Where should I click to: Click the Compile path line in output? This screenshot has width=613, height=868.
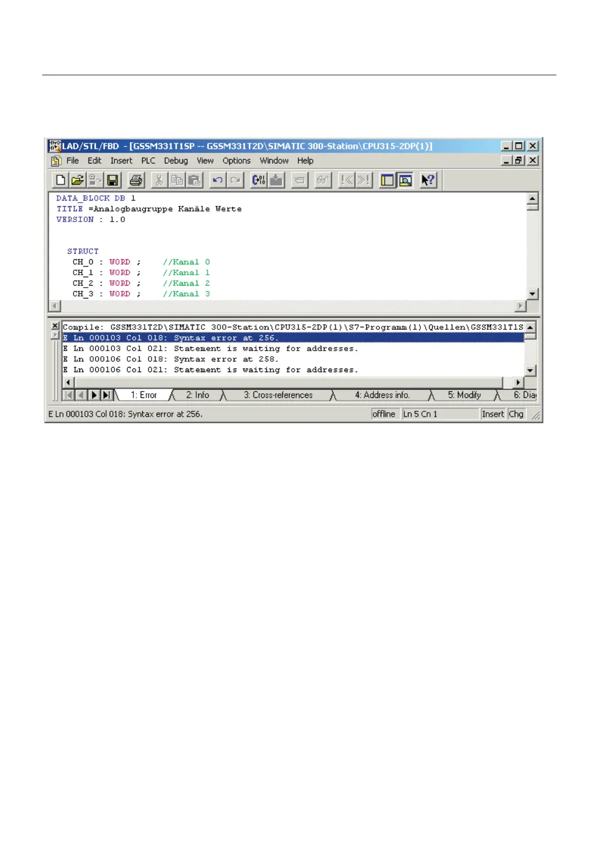pos(293,327)
